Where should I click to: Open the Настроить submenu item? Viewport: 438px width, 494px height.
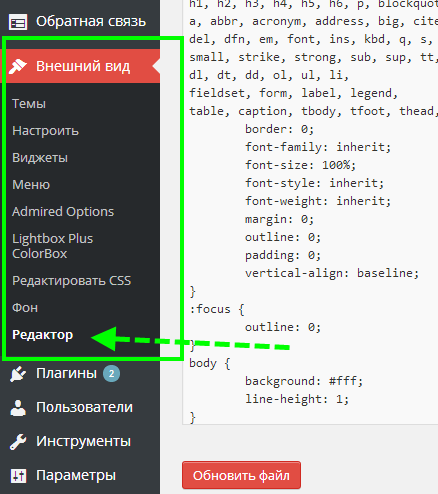click(x=45, y=131)
